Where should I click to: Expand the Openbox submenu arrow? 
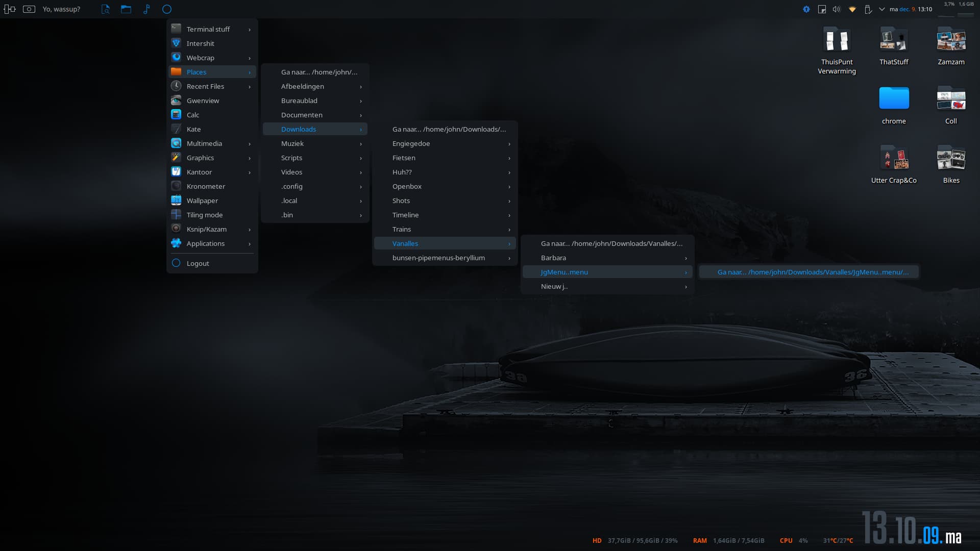click(509, 187)
